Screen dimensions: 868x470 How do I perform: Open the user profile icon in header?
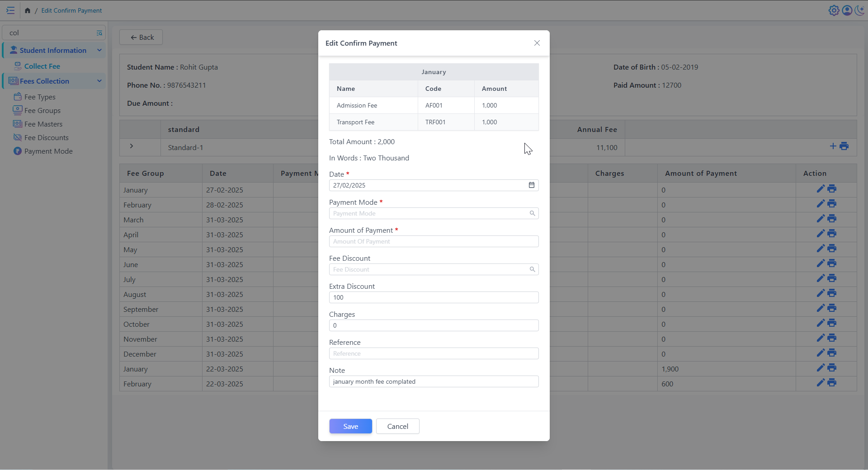pyautogui.click(x=847, y=10)
